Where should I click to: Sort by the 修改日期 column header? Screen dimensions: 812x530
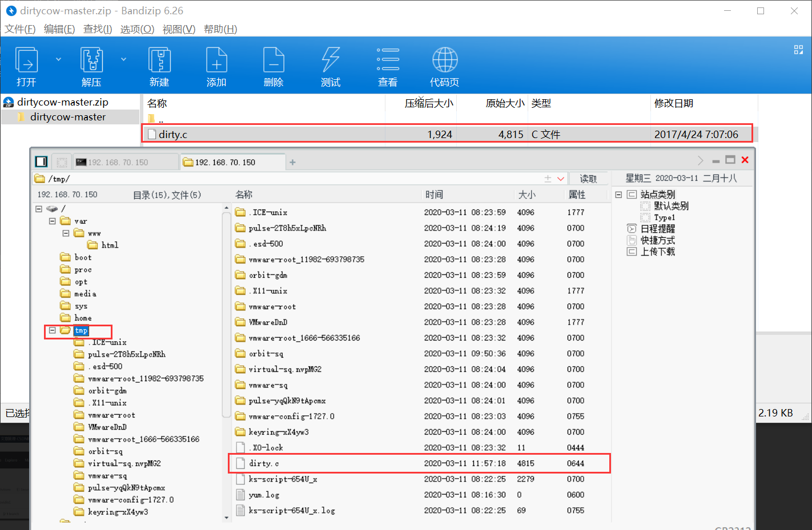point(674,103)
